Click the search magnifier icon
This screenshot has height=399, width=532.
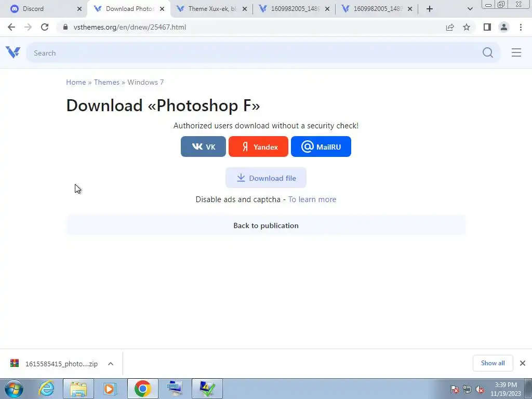pyautogui.click(x=488, y=52)
